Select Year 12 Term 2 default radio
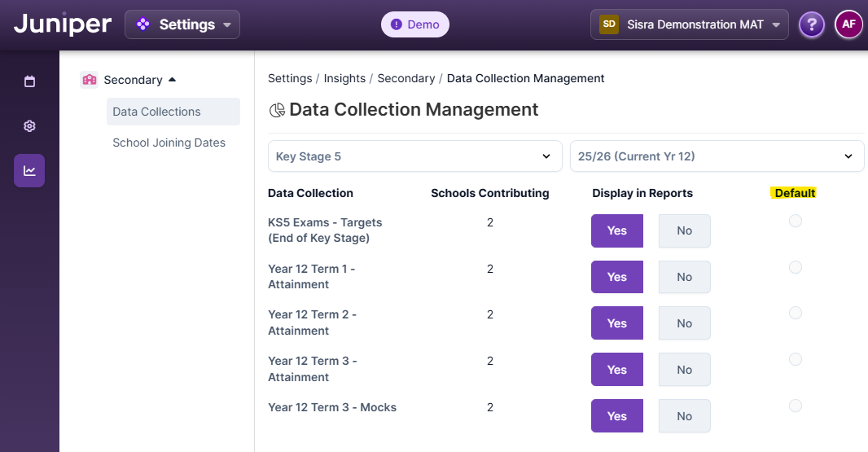The height and width of the screenshot is (452, 868). point(796,314)
